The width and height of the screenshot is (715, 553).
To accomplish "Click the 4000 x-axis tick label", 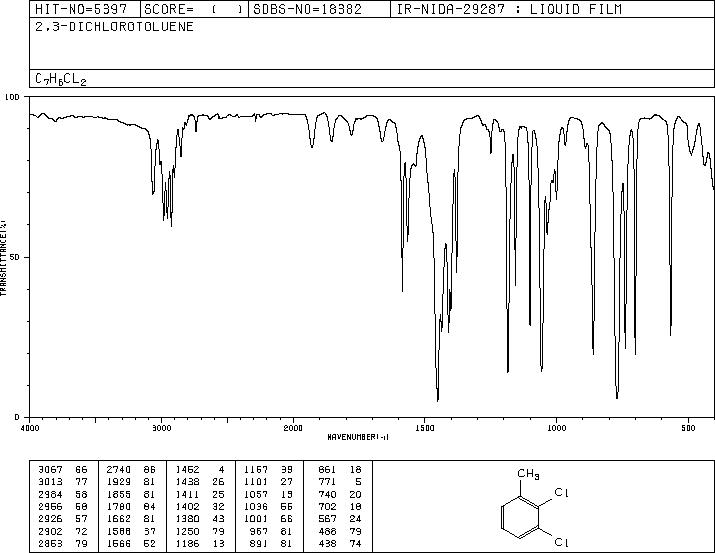I will coord(30,428).
